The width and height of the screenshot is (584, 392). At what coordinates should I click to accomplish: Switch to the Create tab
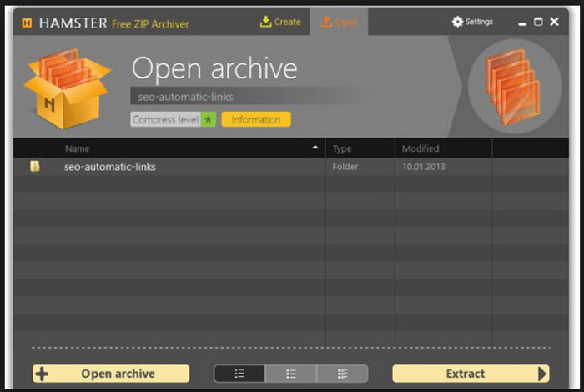[280, 22]
